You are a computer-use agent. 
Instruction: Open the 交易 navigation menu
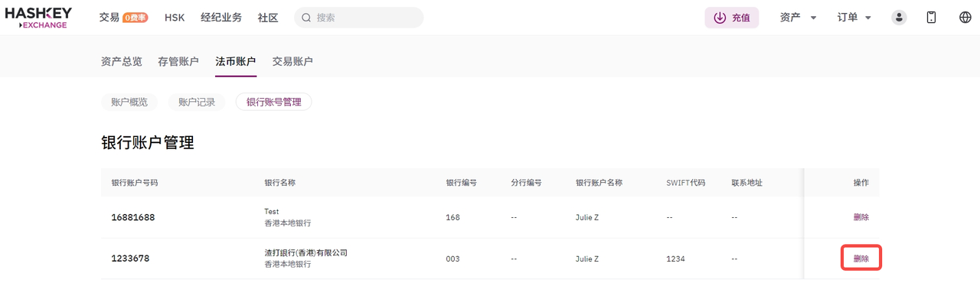(109, 18)
